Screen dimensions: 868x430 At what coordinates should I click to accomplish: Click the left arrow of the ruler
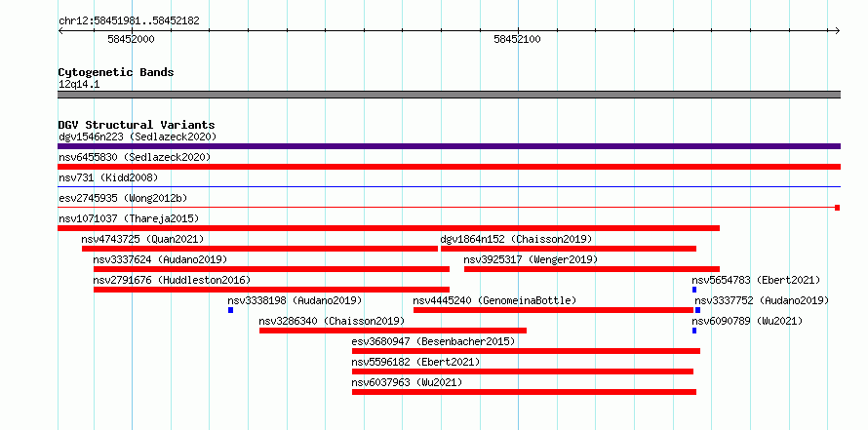(60, 30)
